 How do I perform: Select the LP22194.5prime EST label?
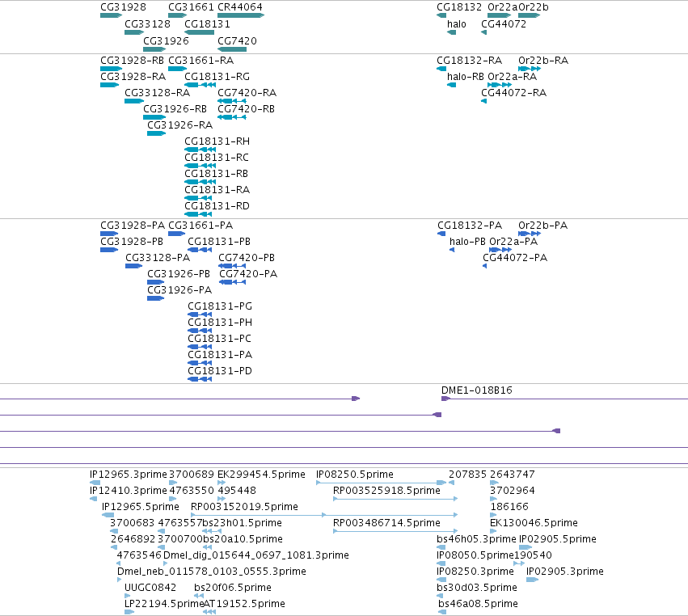coord(164,604)
